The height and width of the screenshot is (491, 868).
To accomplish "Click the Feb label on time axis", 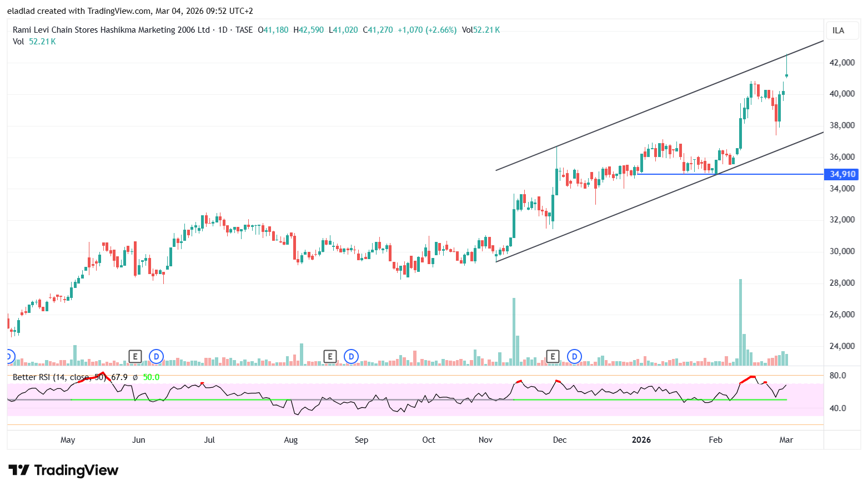I will pyautogui.click(x=716, y=440).
